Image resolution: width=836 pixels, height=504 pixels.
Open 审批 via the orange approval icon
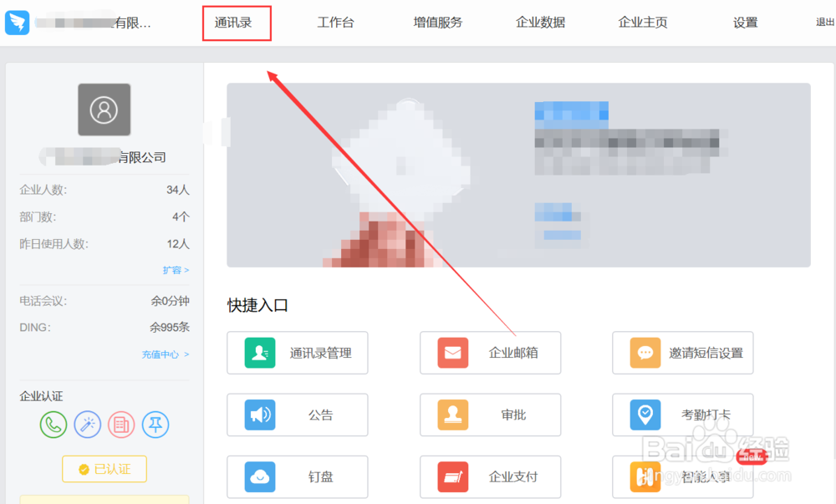click(x=451, y=415)
